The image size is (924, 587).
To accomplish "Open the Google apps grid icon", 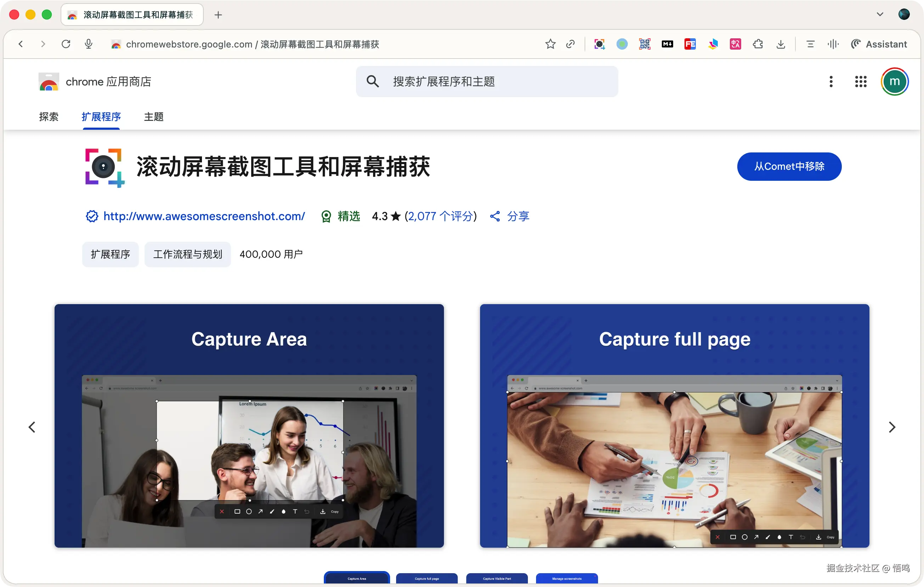I will [x=861, y=82].
